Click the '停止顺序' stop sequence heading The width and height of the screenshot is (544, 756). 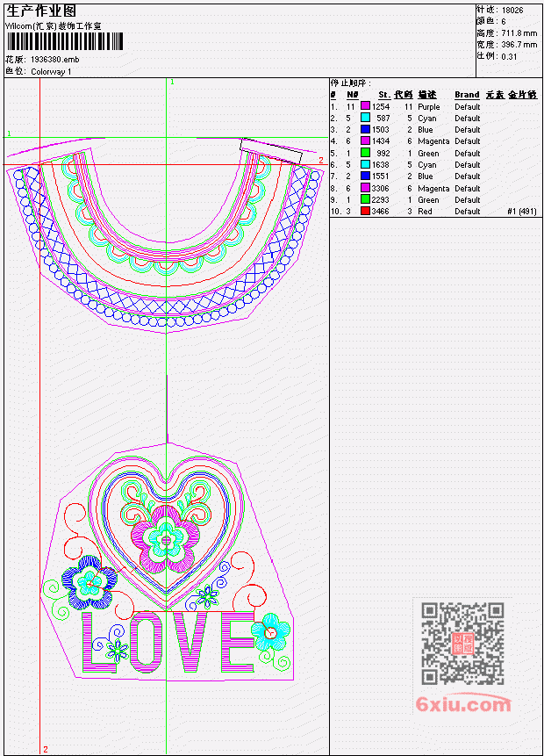pyautogui.click(x=351, y=83)
